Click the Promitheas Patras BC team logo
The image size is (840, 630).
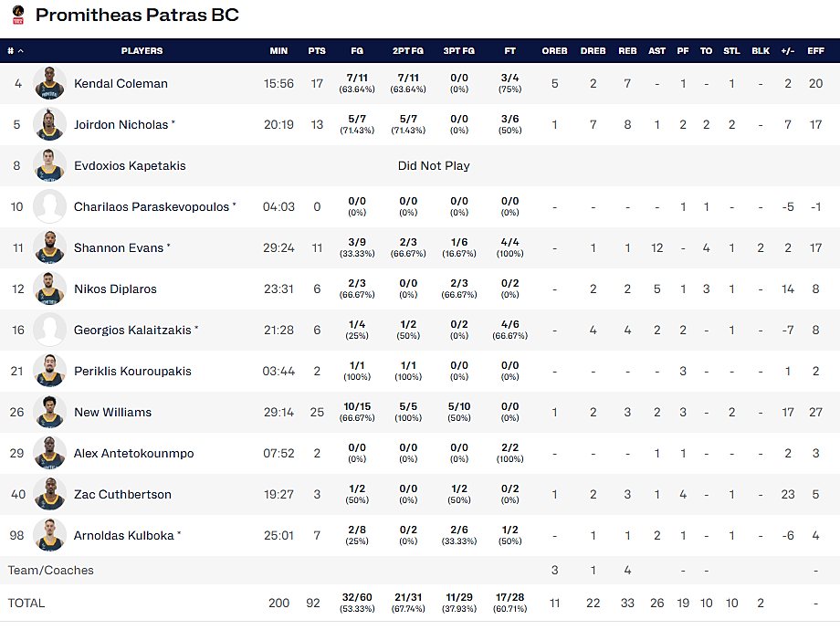click(18, 15)
